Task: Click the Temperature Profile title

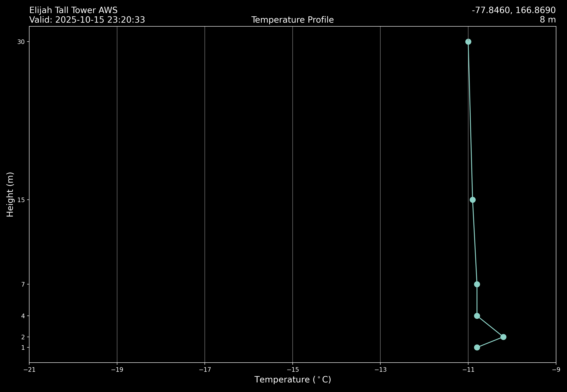Action: pos(292,20)
